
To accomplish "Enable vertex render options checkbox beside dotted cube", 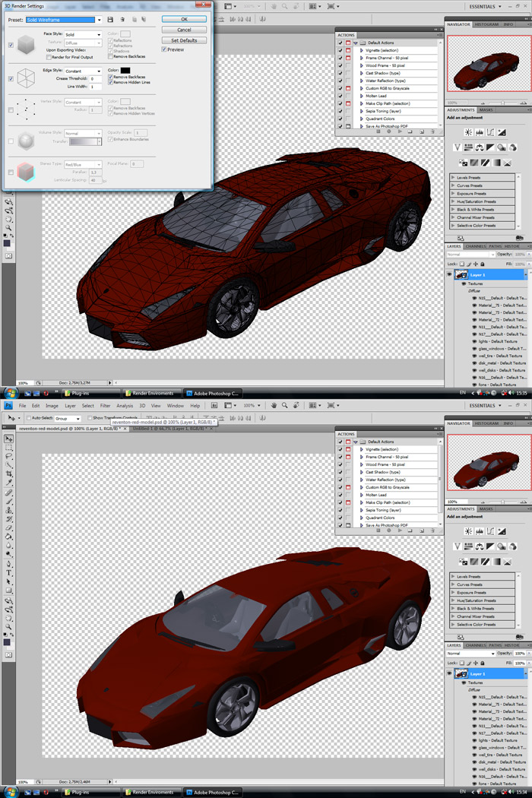I will point(11,110).
